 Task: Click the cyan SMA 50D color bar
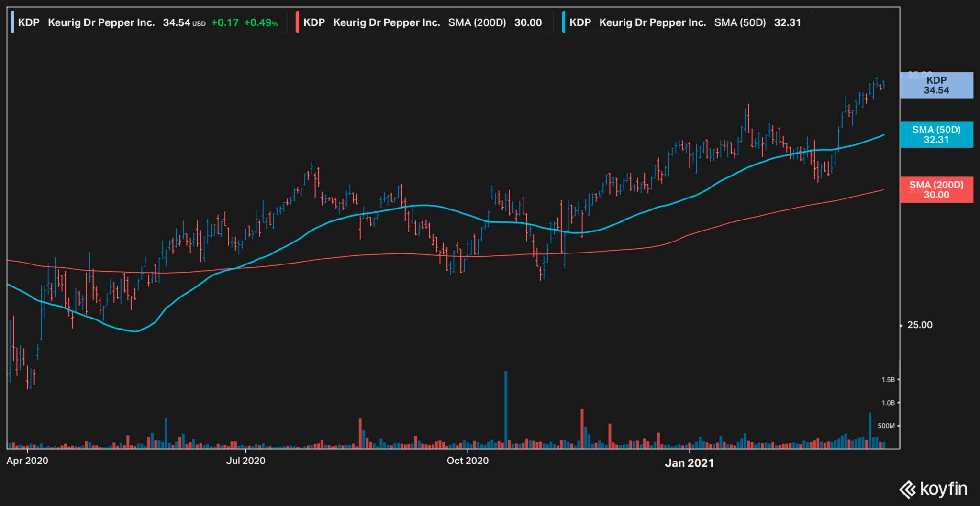pyautogui.click(x=563, y=22)
